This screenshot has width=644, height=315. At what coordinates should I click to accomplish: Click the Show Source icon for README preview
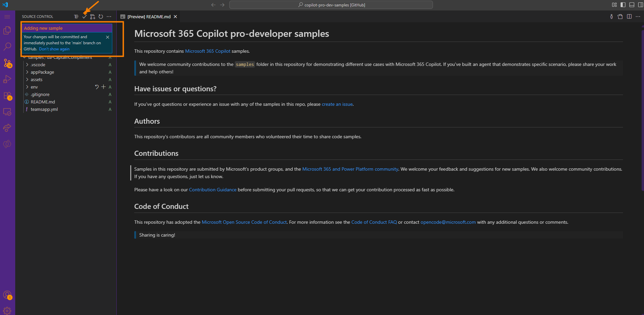(x=620, y=17)
